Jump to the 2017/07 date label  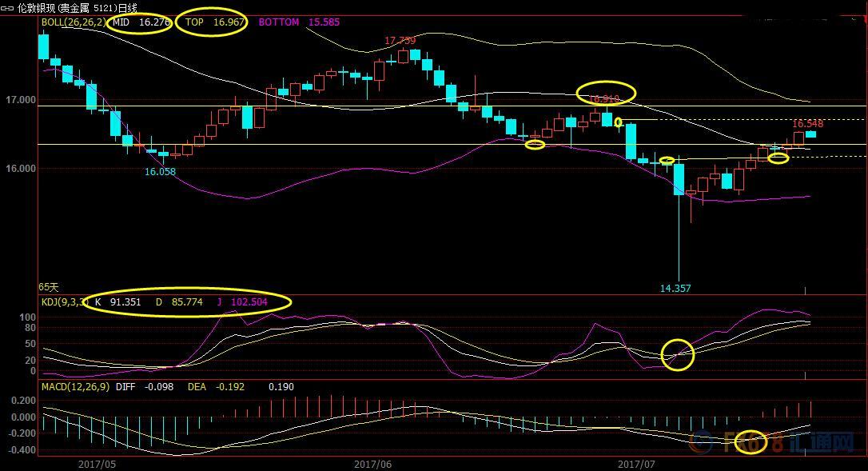(636, 465)
